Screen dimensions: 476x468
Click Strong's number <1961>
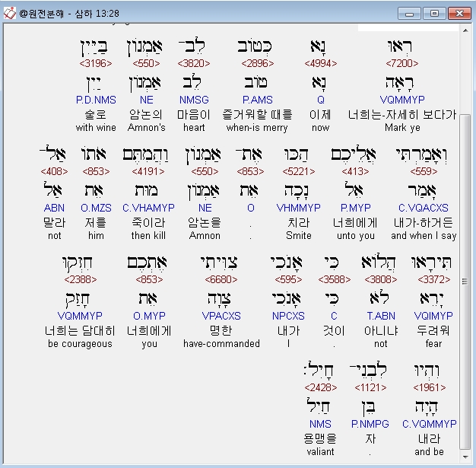(x=430, y=387)
